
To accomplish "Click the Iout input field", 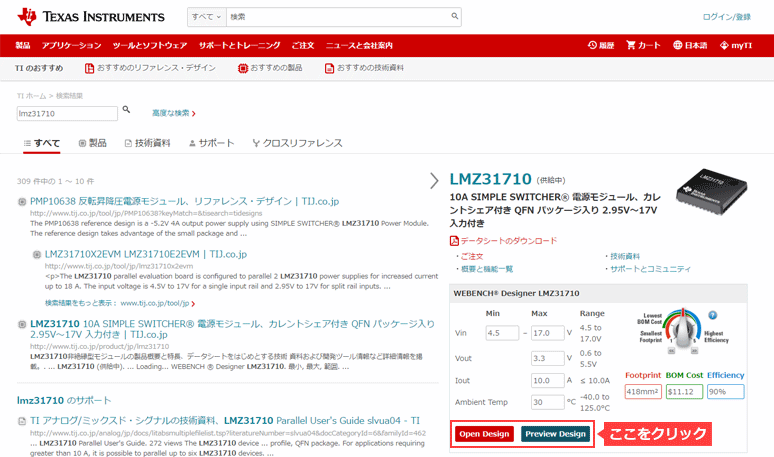I will point(547,381).
